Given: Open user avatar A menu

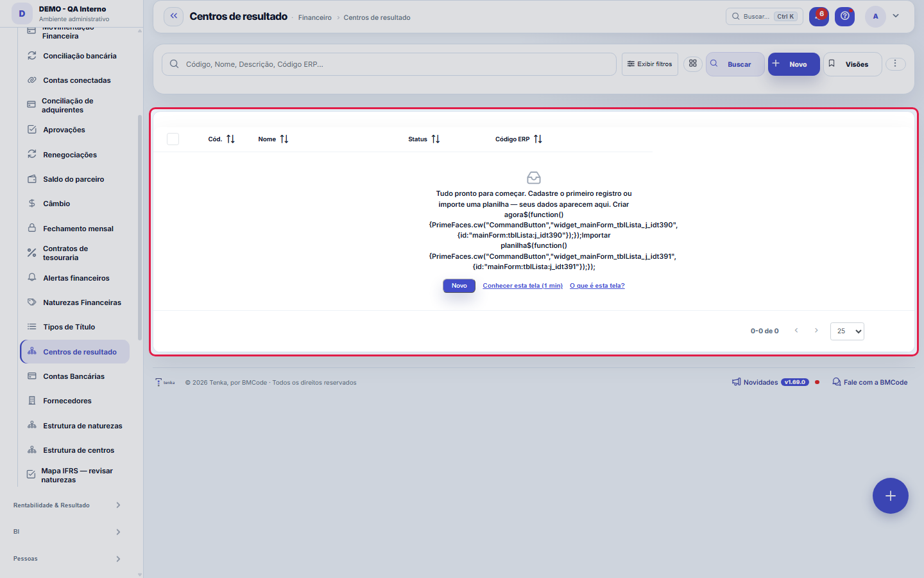Looking at the screenshot, I should tap(875, 17).
